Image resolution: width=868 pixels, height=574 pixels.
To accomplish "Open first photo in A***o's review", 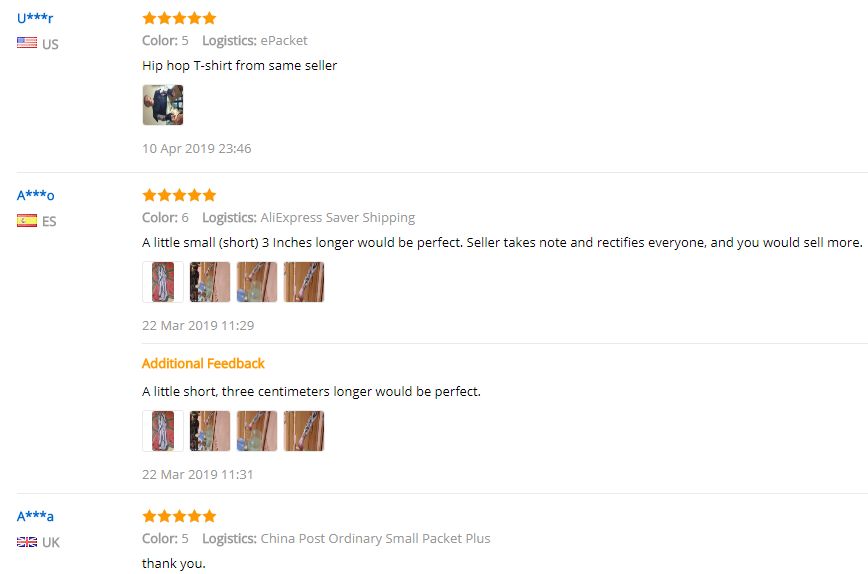I will (163, 282).
